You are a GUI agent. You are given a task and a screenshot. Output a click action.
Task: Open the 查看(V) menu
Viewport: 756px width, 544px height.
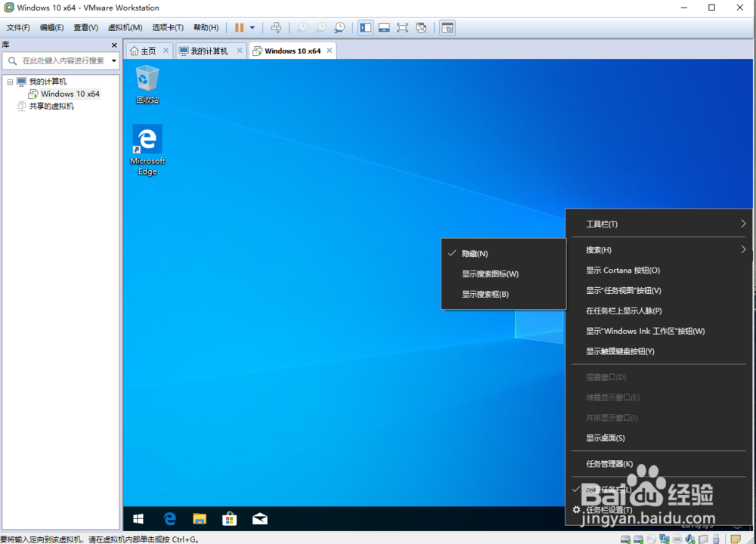tap(85, 27)
